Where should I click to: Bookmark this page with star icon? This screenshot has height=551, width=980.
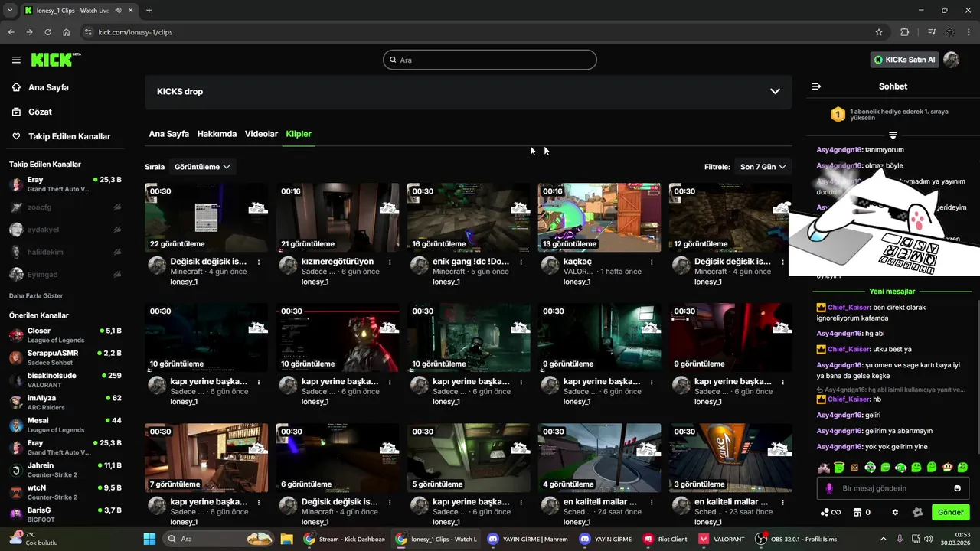coord(879,32)
